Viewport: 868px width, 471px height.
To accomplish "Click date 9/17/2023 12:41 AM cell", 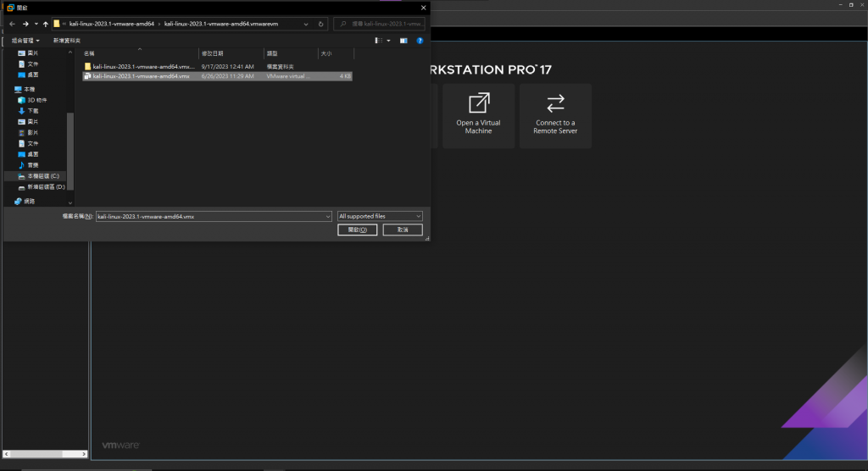I will point(227,66).
